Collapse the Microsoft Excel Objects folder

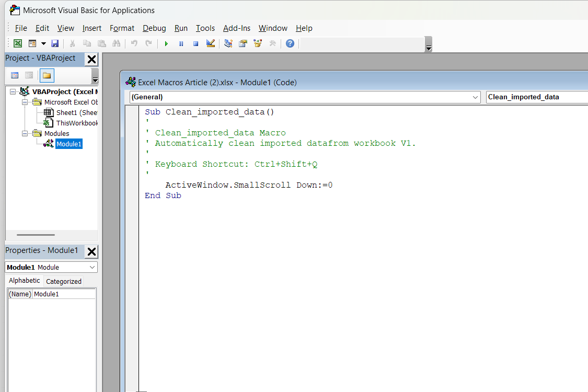[25, 102]
